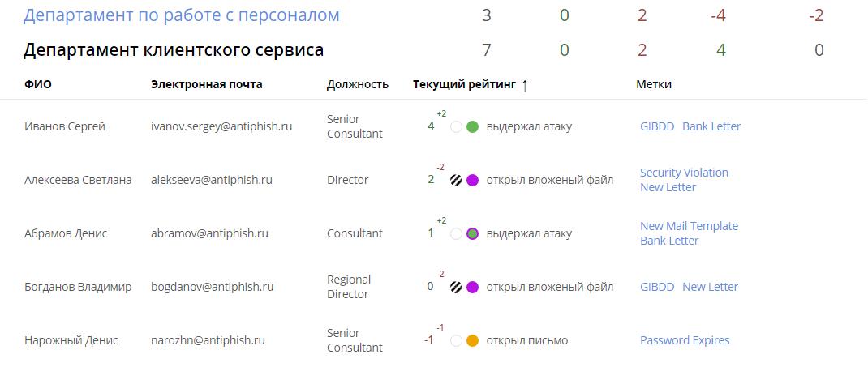Click orange status dot for Нарожный Денис
Viewport: 868px width, 367px height.
coord(472,340)
